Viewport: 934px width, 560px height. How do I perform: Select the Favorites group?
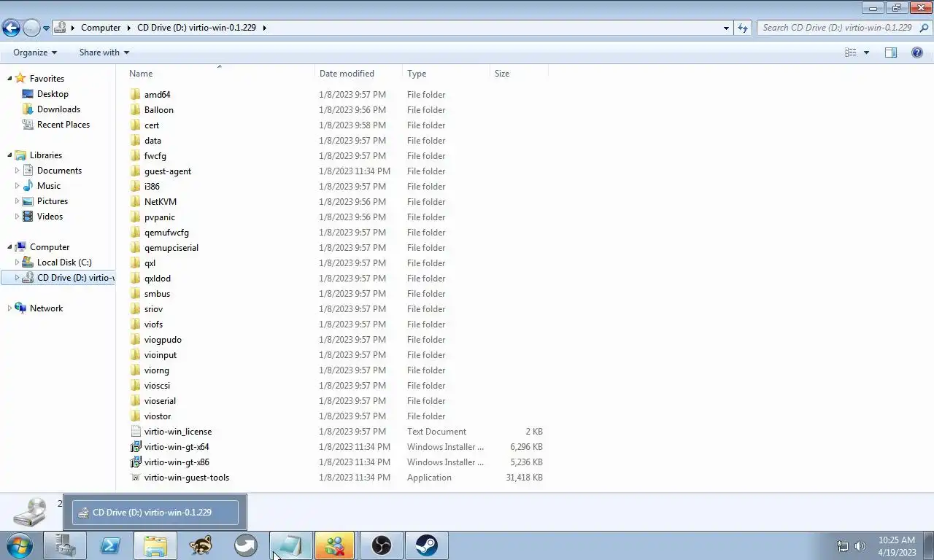tap(47, 79)
